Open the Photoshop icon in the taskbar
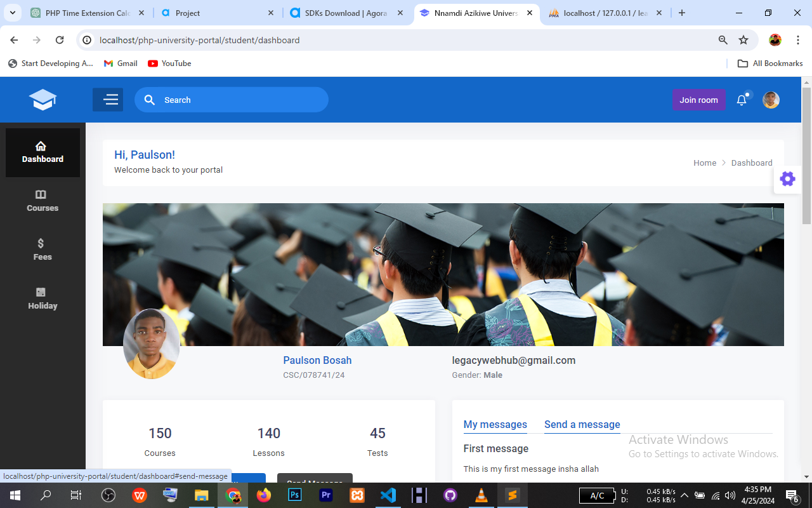 (x=294, y=495)
